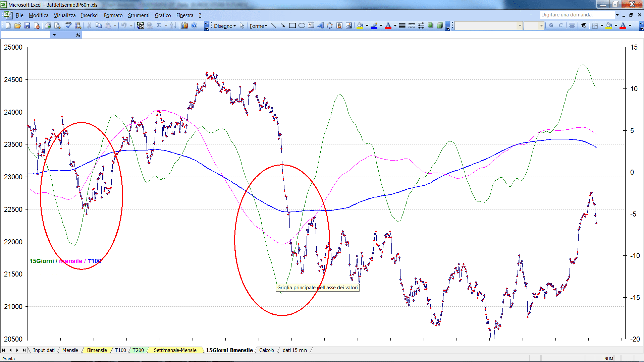Click the Open file folder icon
This screenshot has width=644, height=362.
coord(18,25)
